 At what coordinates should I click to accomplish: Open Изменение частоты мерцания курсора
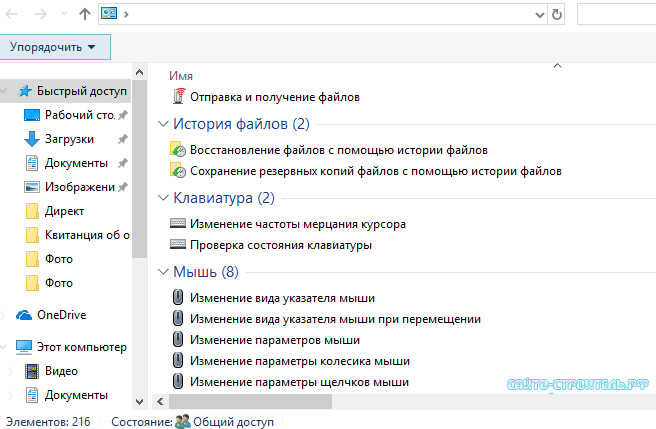click(x=298, y=224)
